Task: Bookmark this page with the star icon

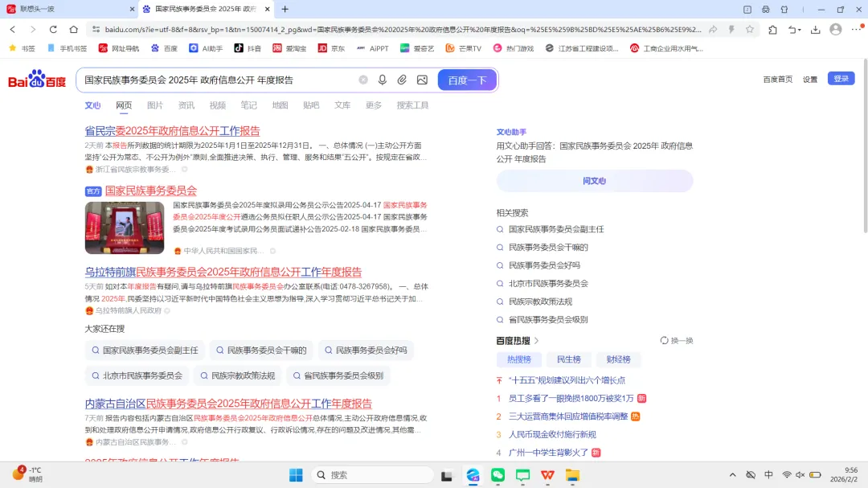Action: pyautogui.click(x=750, y=30)
